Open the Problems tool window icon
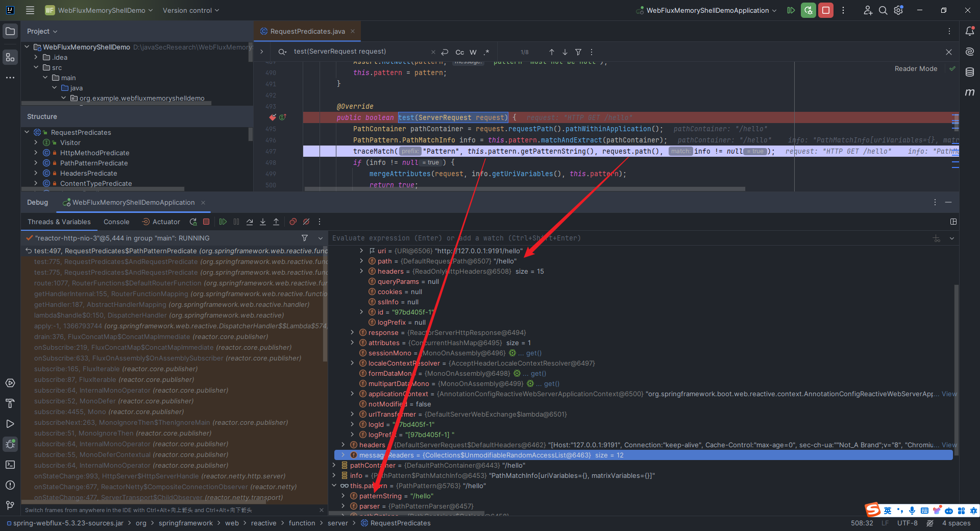980x531 pixels. 10,485
